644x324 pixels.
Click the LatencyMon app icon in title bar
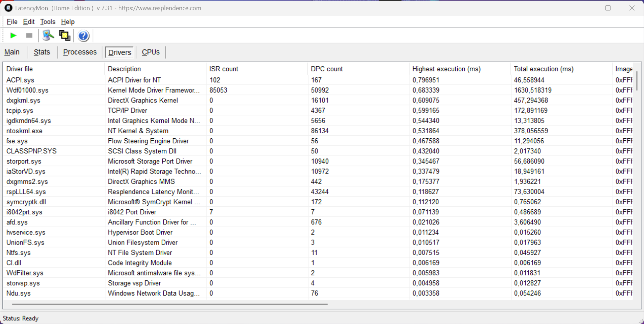pyautogui.click(x=8, y=8)
